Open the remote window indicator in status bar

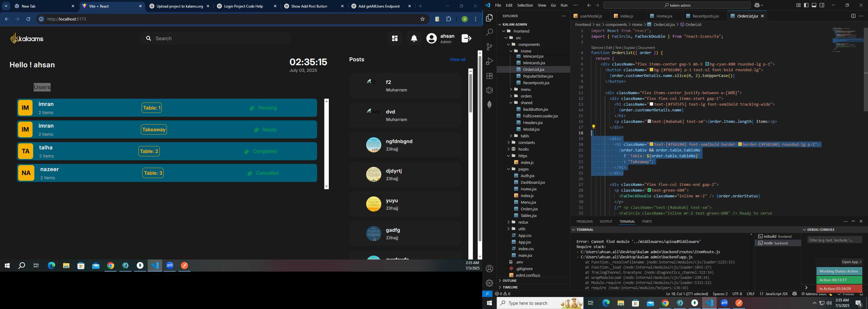point(487,294)
